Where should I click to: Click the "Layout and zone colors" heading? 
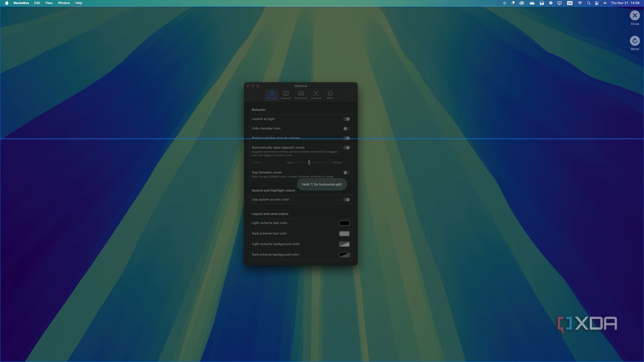point(270,214)
